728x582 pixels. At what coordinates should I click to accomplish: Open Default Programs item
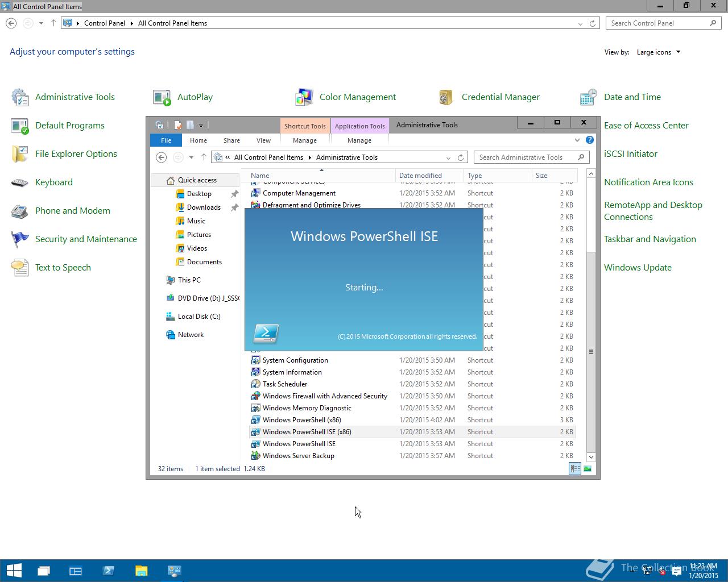pyautogui.click(x=57, y=126)
